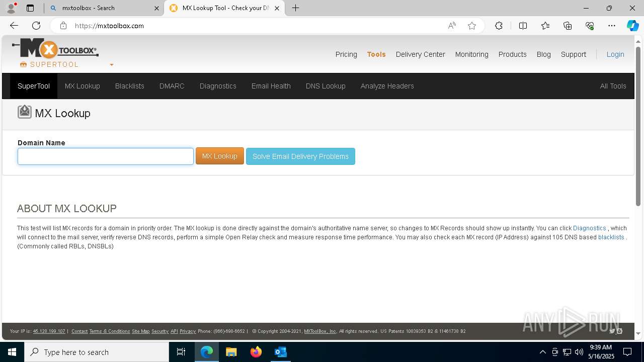The width and height of the screenshot is (644, 362).
Task: Click the browser Back arrow
Action: click(14, 26)
